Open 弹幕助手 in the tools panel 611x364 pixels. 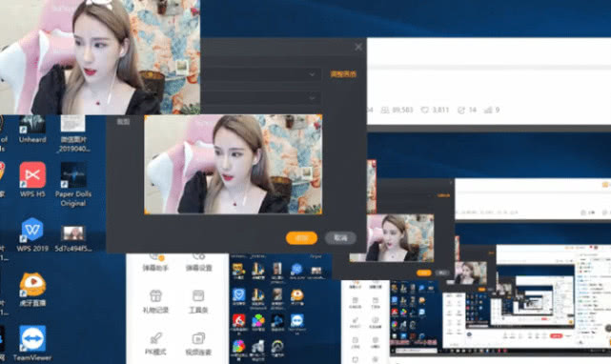pyautogui.click(x=155, y=262)
